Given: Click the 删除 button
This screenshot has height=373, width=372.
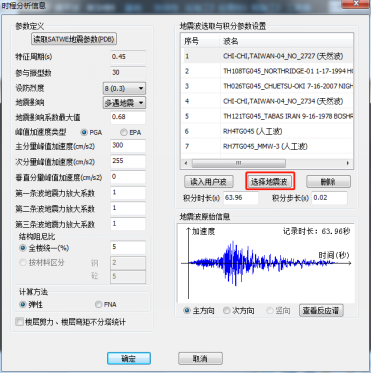Looking at the screenshot, I should [x=328, y=182].
